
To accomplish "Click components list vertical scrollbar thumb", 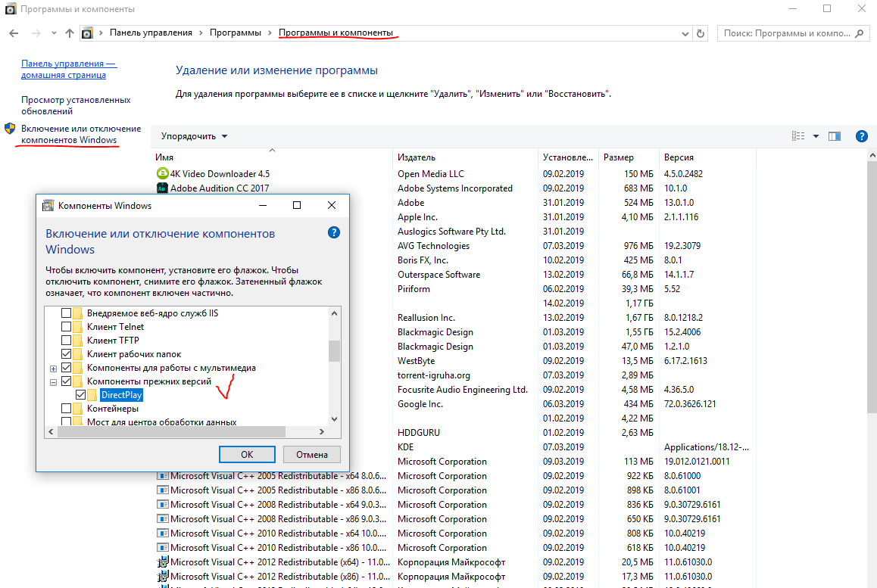I will pyautogui.click(x=334, y=351).
